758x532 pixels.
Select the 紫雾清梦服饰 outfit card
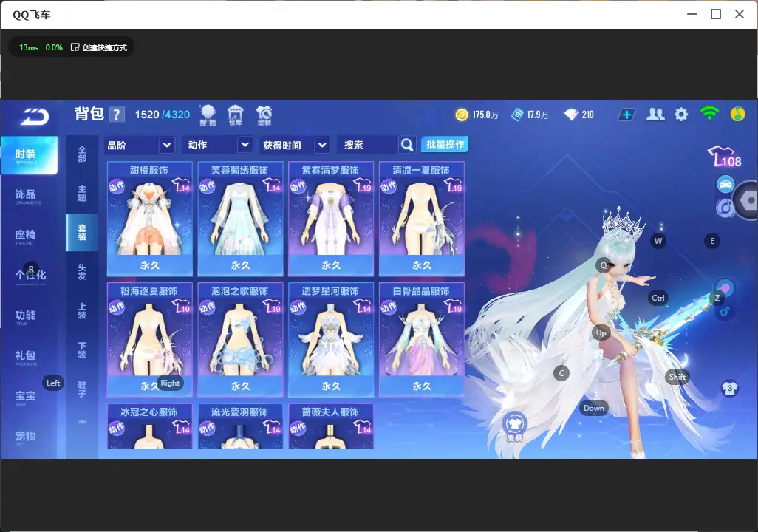(x=331, y=219)
